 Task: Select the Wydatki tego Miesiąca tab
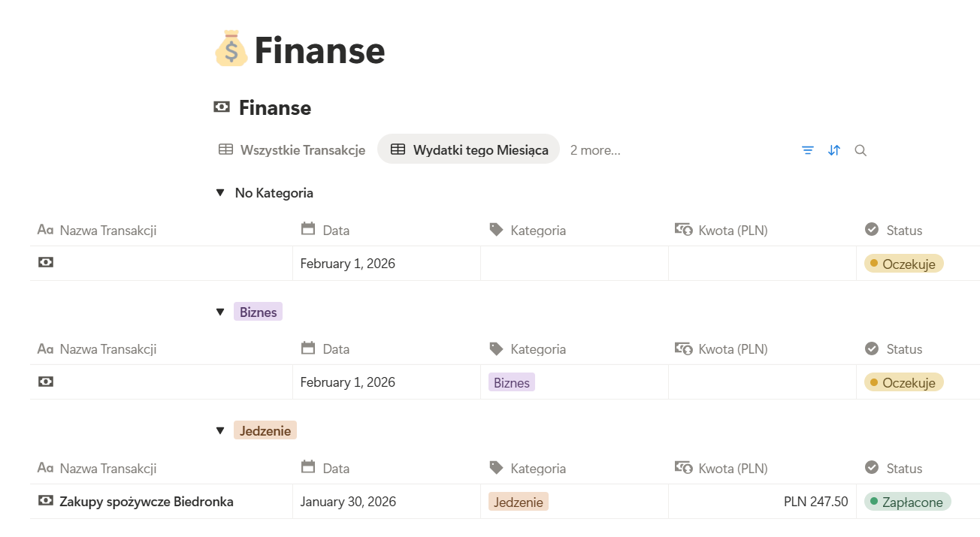[x=468, y=149]
